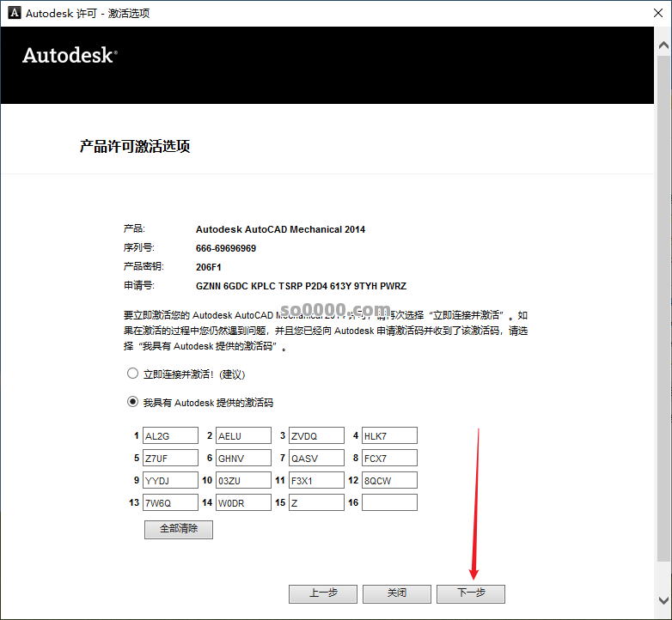Click activation code field 13 containing 7W6Q
This screenshot has height=620, width=672.
(x=170, y=502)
